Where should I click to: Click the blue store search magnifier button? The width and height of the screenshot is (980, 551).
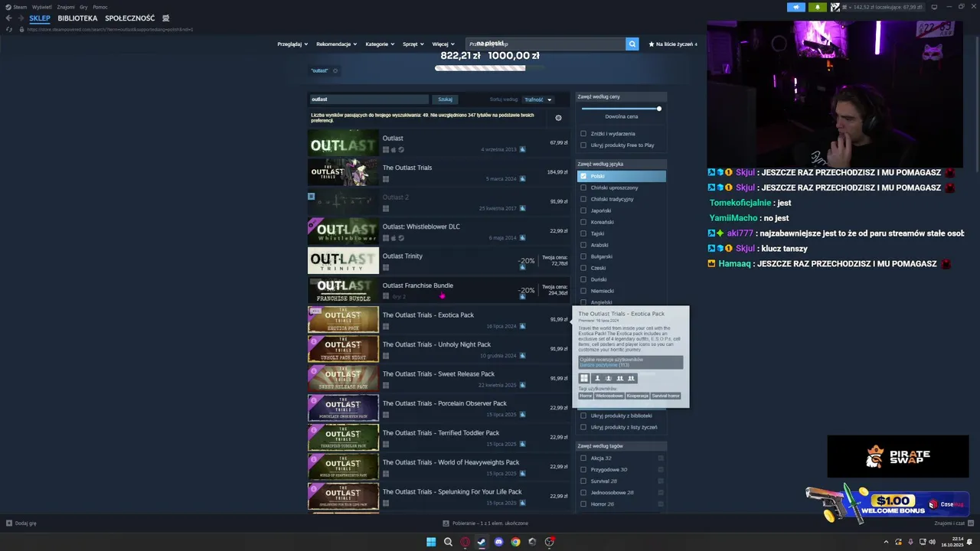(x=632, y=44)
